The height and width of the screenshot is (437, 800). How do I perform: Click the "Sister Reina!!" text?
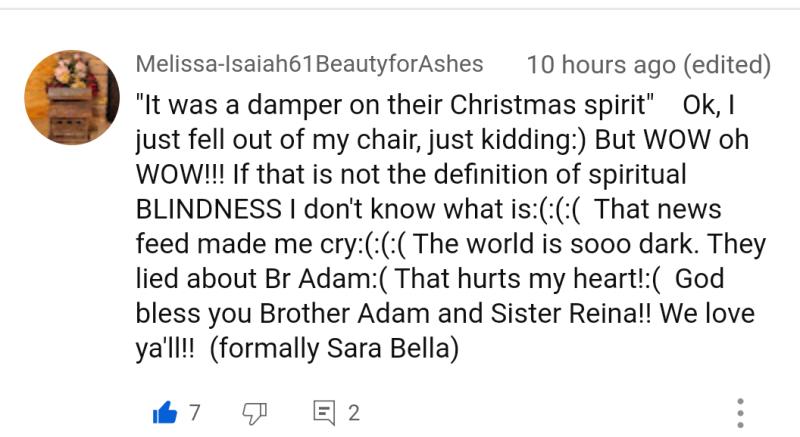(x=575, y=314)
